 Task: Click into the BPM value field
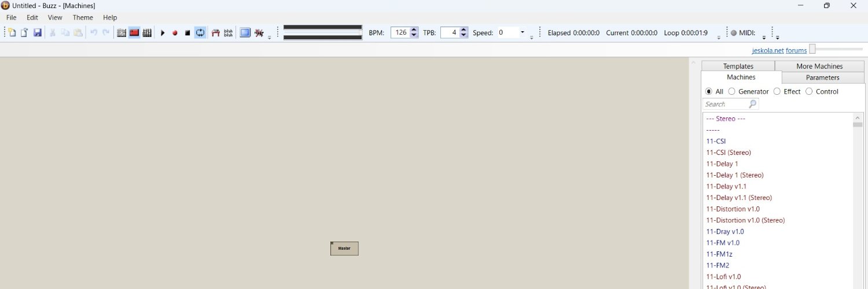click(x=400, y=33)
